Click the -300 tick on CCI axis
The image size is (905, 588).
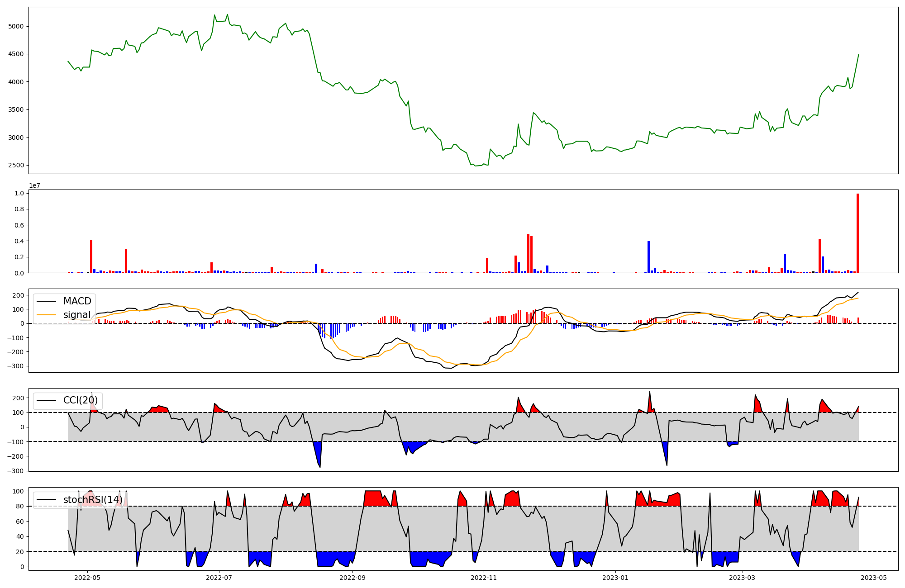pyautogui.click(x=15, y=471)
